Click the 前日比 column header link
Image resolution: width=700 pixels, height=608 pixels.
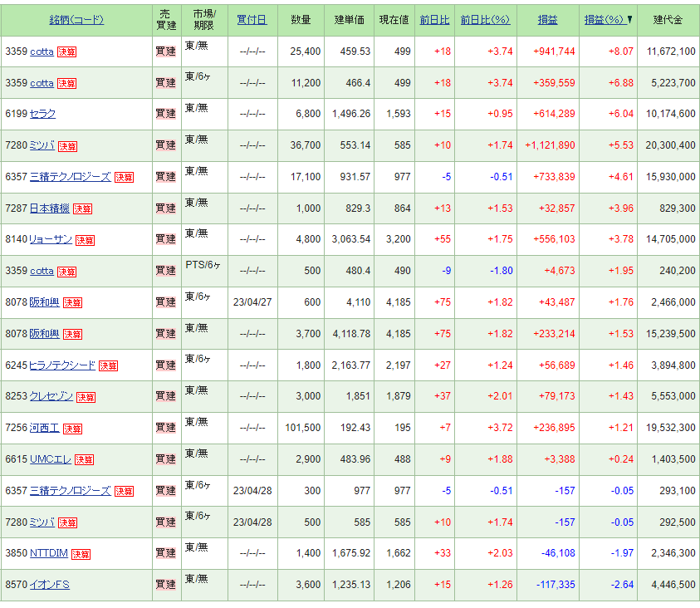(x=434, y=20)
